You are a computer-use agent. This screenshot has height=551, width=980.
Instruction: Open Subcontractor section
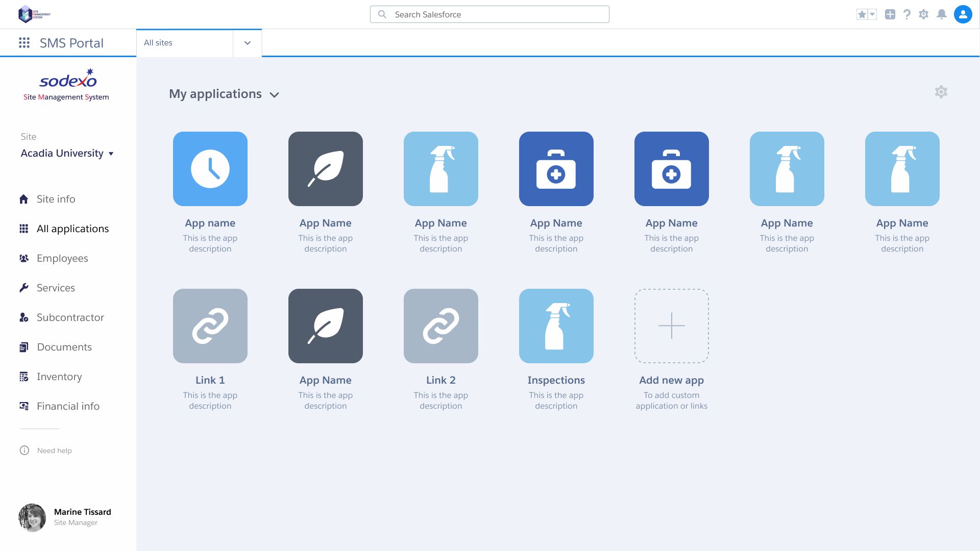pyautogui.click(x=61, y=317)
